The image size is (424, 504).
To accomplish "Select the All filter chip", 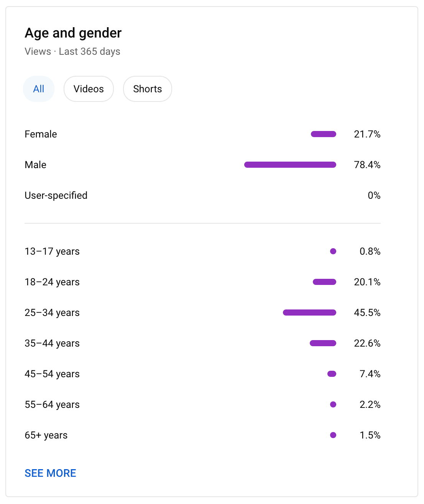I will (x=39, y=89).
